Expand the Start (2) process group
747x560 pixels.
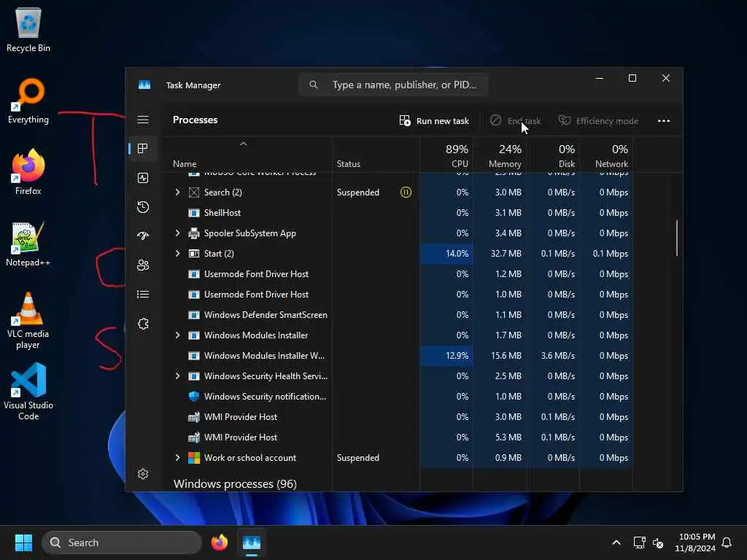point(178,254)
